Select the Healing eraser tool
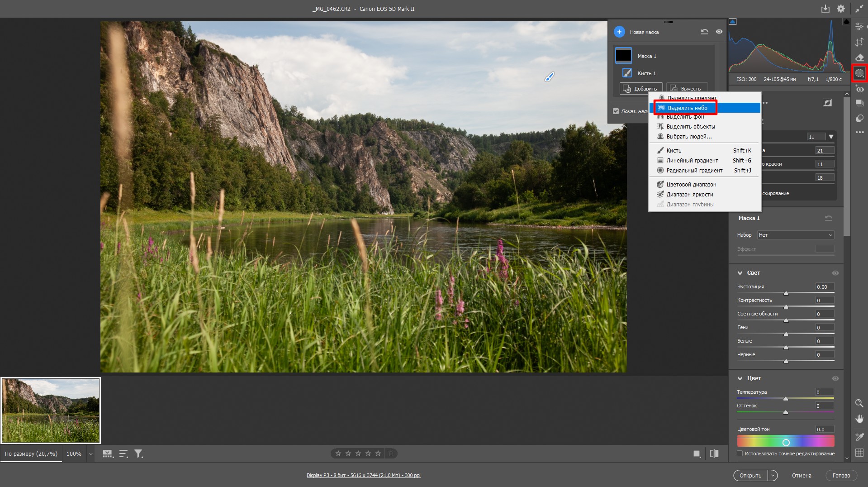 (x=859, y=57)
